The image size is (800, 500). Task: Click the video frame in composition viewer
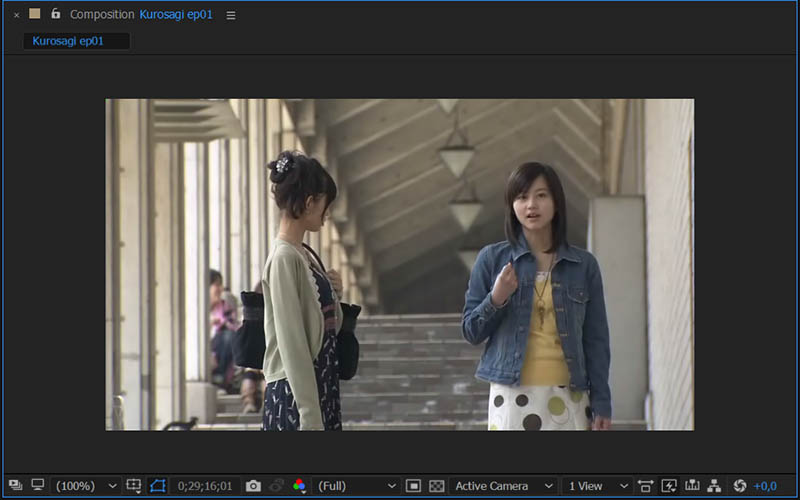[399, 264]
